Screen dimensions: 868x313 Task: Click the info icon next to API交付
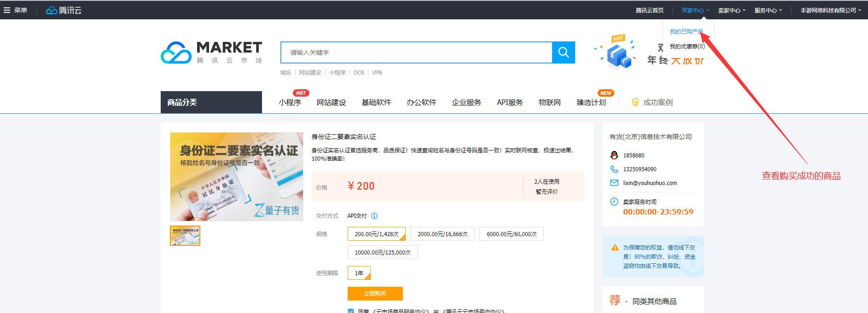tap(374, 216)
